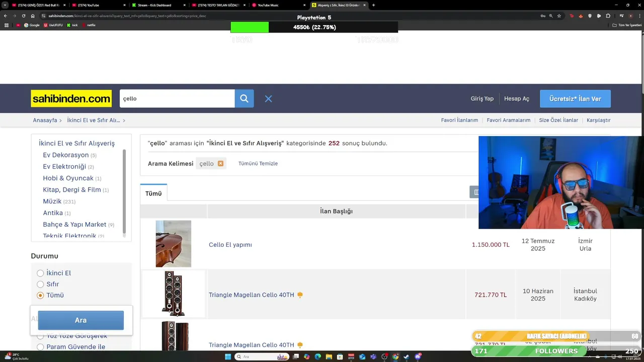This screenshot has width=644, height=362.
Task: Remove the çello keyword filter chip
Action: [x=220, y=163]
